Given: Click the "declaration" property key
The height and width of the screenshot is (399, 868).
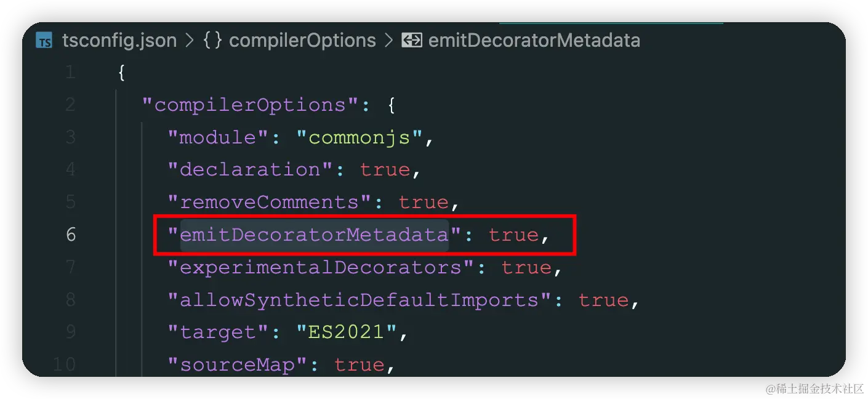Looking at the screenshot, I should pyautogui.click(x=251, y=169).
